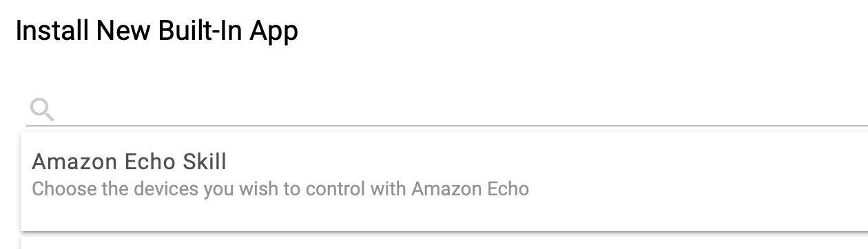Select the Amazon Echo Skill list card
The height and width of the screenshot is (249, 868).
[444, 182]
